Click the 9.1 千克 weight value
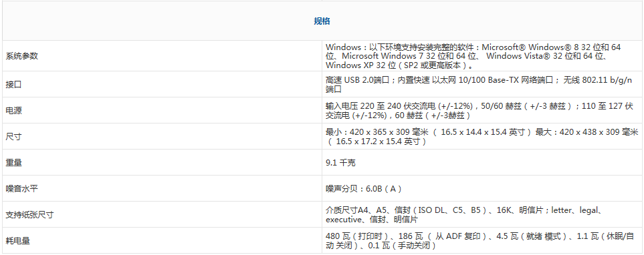Screen dimensions: 644x255 (x=340, y=163)
